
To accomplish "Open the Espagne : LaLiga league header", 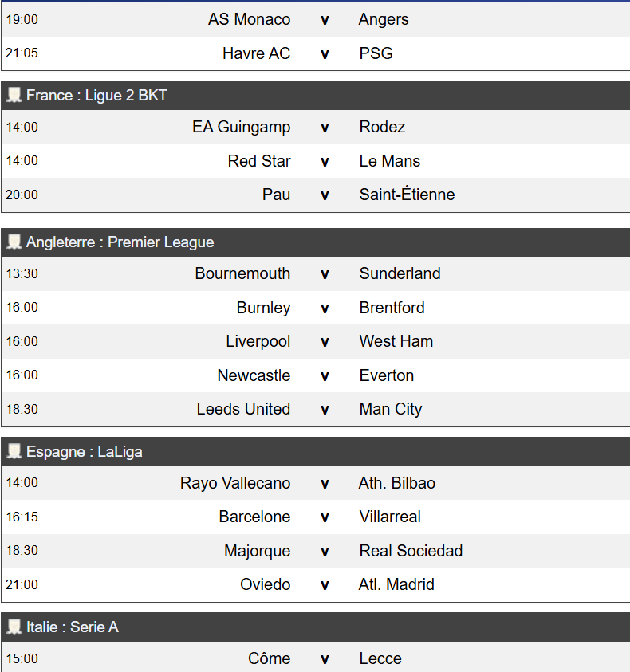I will 85,452.
